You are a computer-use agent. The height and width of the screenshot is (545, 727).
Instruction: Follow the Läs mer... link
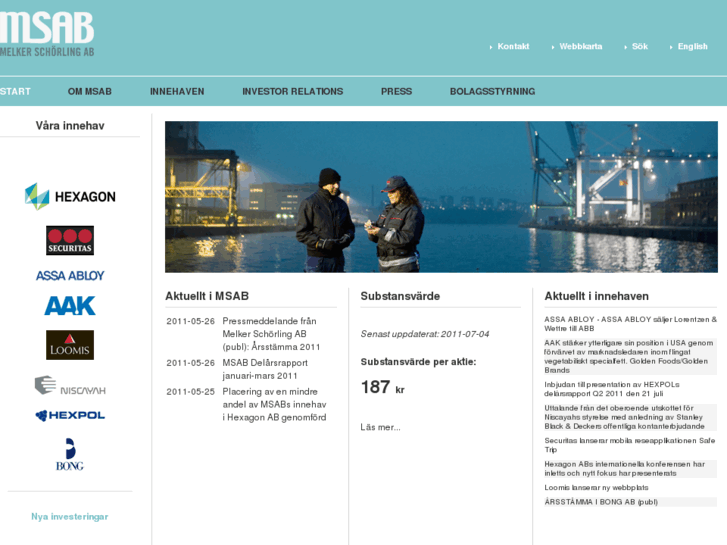tap(380, 427)
